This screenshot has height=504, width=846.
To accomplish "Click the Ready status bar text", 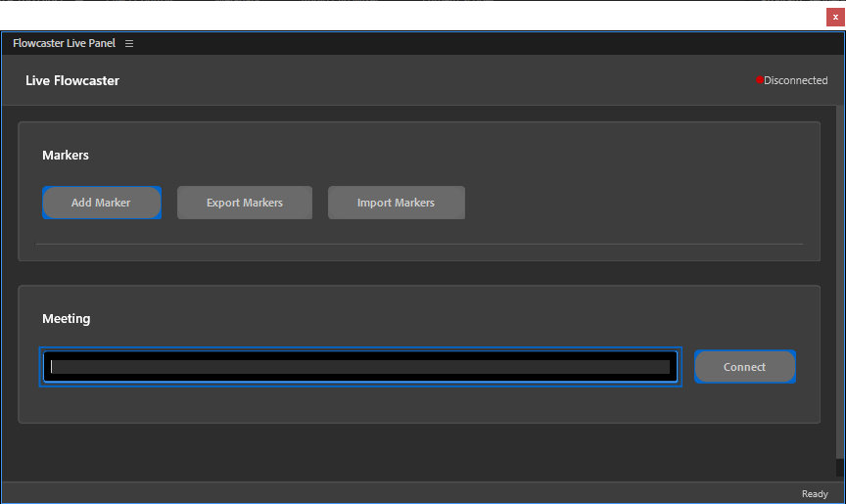I will coord(815,494).
